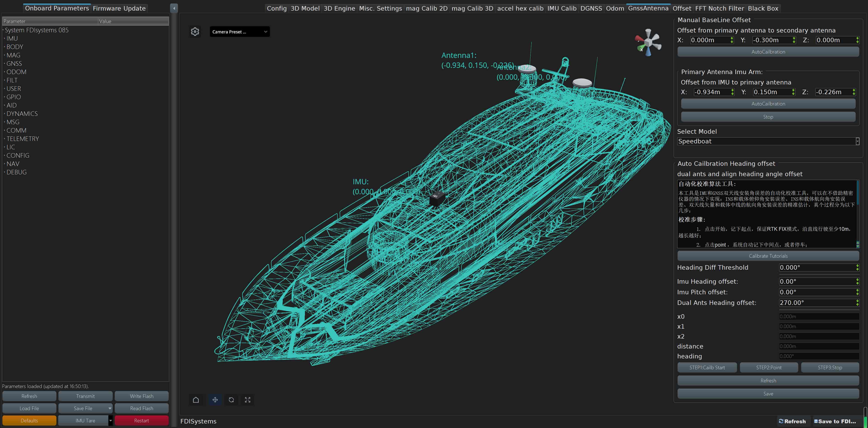Click Save to FDI button in status bar
The image size is (868, 428).
(835, 421)
